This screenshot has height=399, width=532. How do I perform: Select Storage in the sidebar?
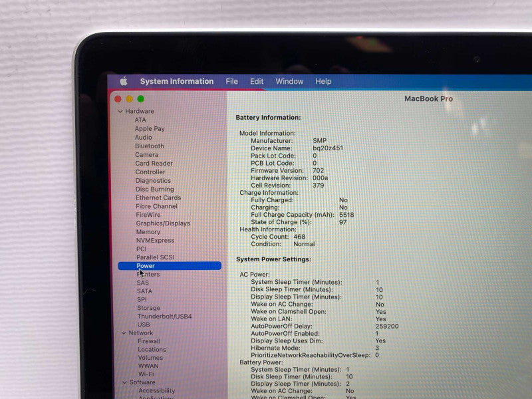pyautogui.click(x=148, y=308)
